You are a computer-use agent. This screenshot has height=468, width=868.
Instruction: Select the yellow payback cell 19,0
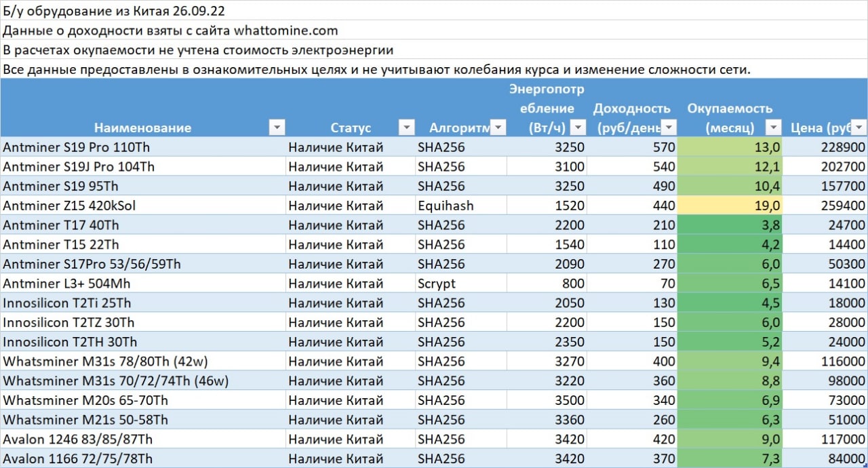point(730,206)
